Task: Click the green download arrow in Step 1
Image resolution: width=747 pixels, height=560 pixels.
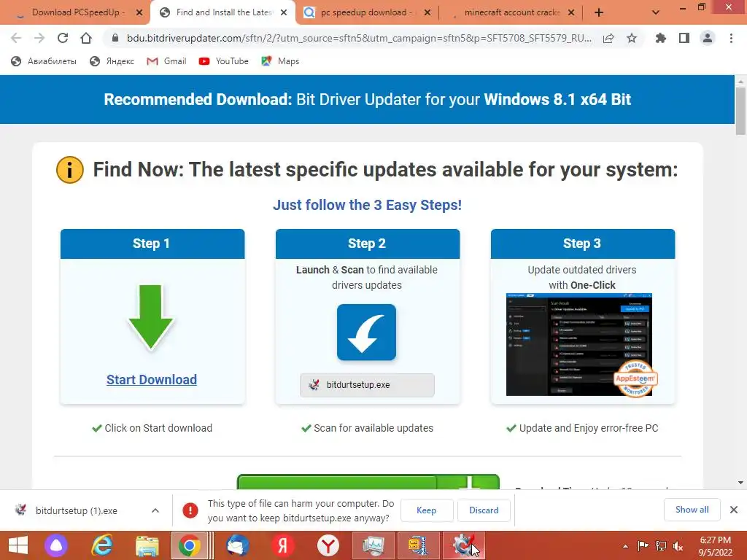Action: tap(151, 317)
